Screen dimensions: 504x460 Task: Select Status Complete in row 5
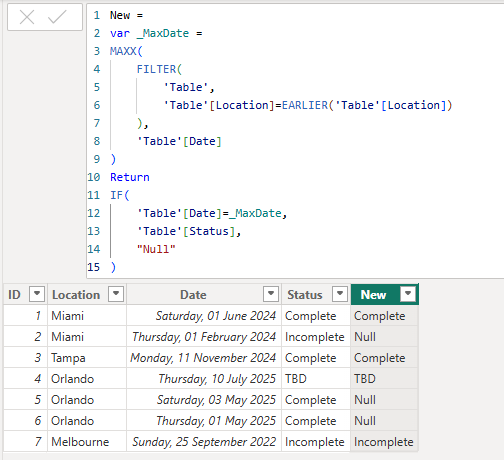coord(316,400)
